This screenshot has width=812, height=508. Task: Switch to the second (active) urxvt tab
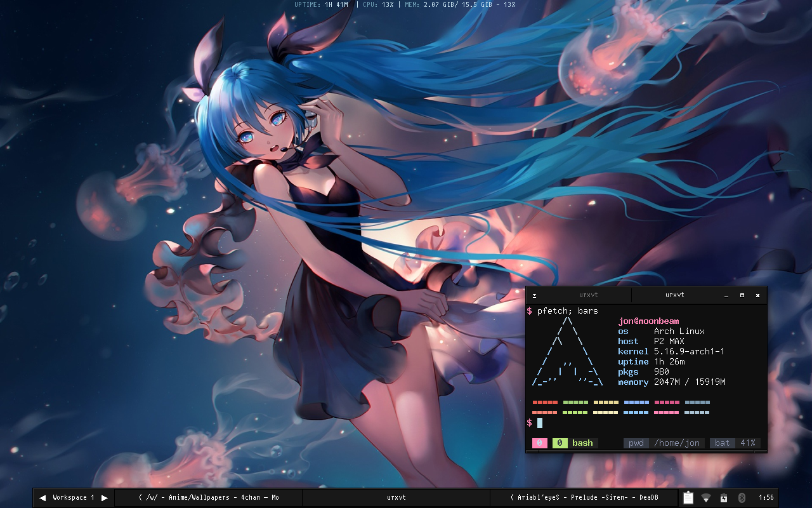674,295
